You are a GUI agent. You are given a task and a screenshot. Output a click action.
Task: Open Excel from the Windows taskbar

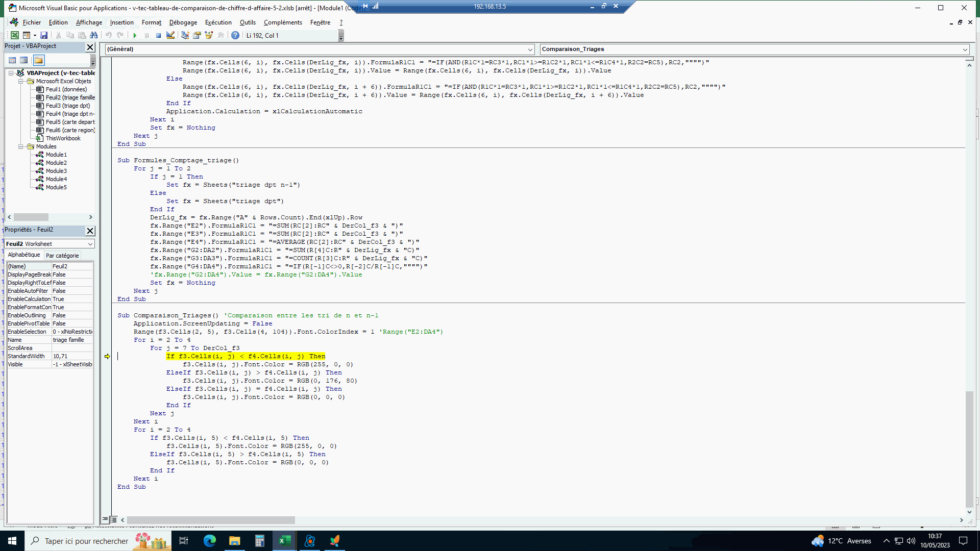(x=284, y=541)
